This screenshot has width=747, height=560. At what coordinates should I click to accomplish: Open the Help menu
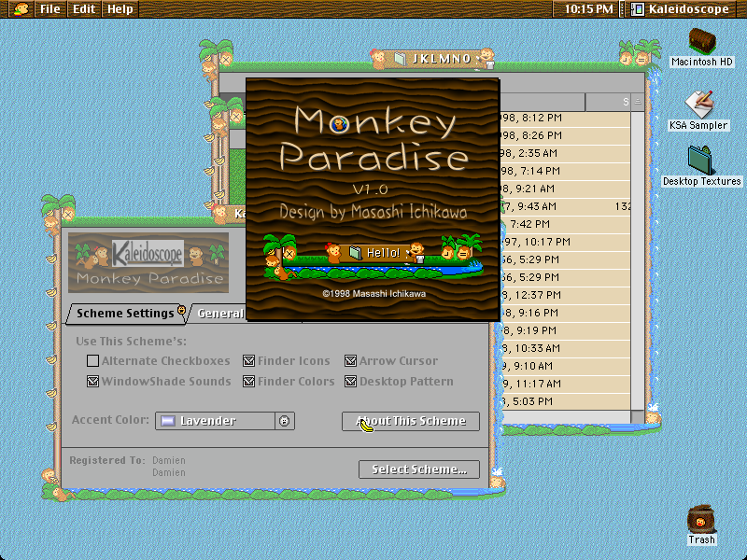(120, 9)
